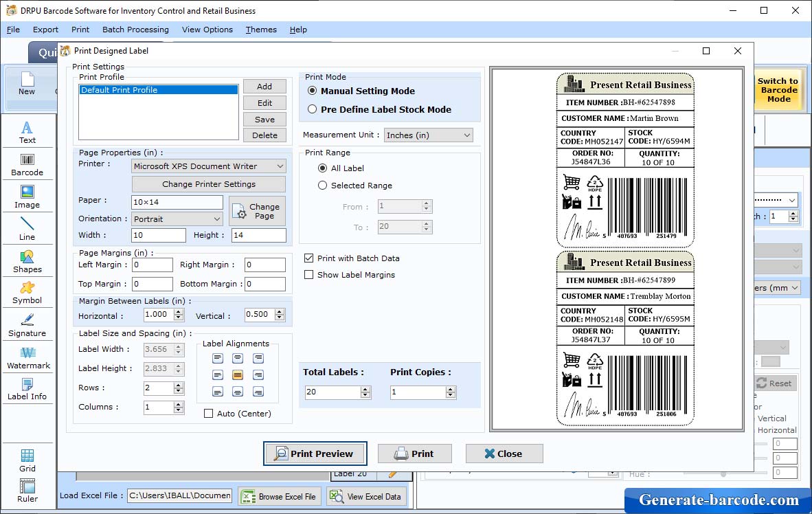Click the New document icon
Viewport: 812px width, 514px height.
click(x=27, y=84)
